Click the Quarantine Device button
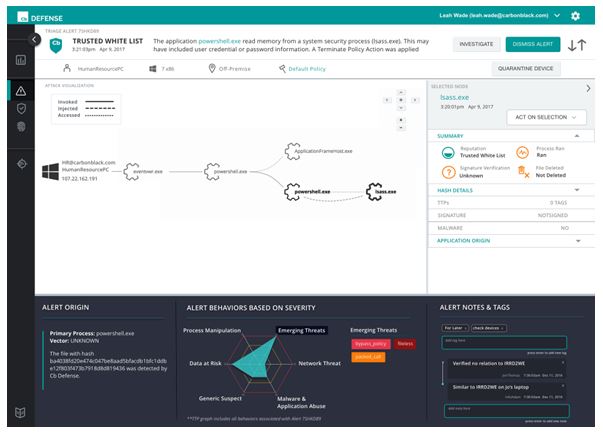The width and height of the screenshot is (603, 433). [525, 68]
